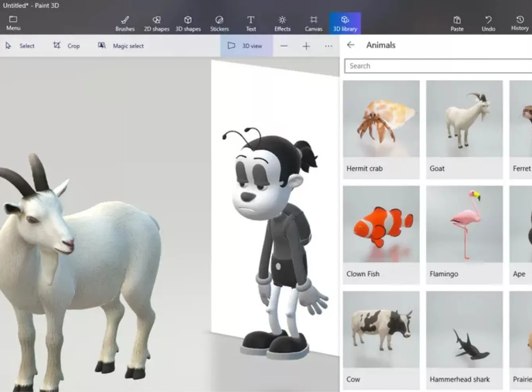Open the Effects panel
532x392 pixels.
(282, 23)
